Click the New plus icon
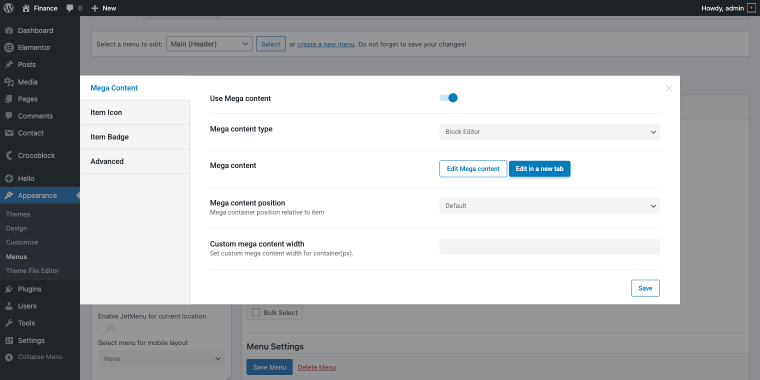 click(x=95, y=8)
